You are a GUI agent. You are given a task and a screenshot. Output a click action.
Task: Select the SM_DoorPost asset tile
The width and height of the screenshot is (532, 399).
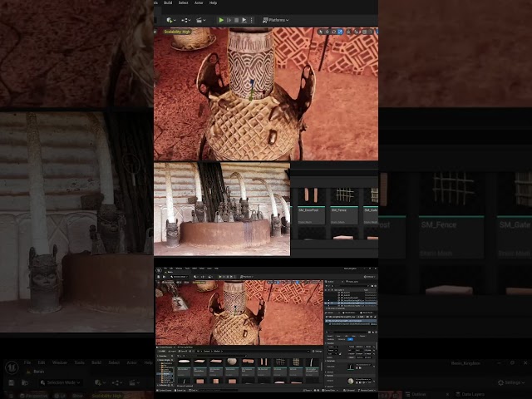[x=311, y=205]
